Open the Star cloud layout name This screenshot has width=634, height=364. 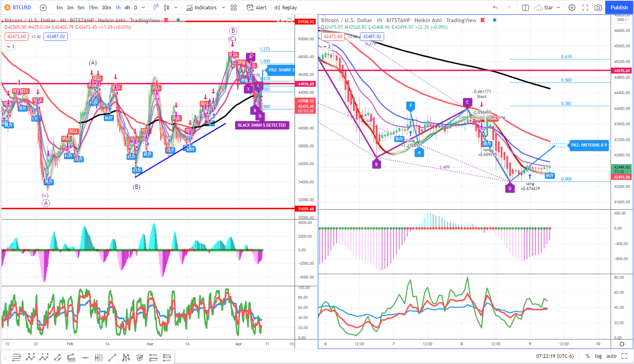(x=544, y=7)
